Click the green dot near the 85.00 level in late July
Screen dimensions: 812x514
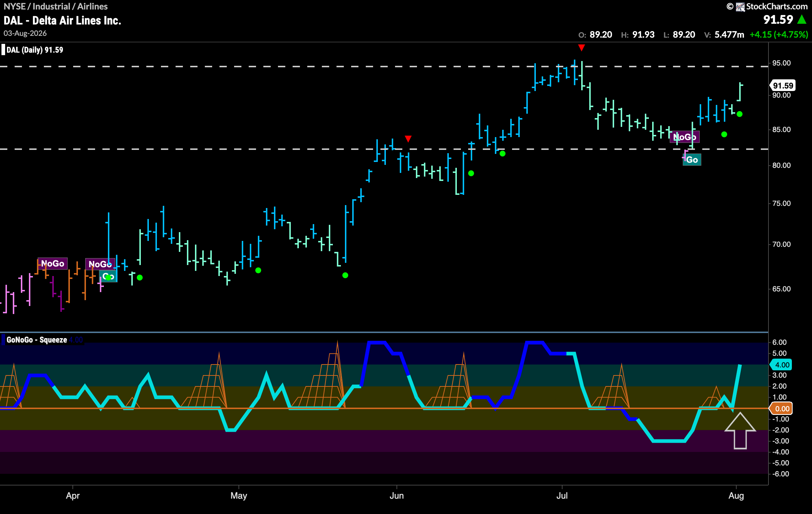(724, 135)
